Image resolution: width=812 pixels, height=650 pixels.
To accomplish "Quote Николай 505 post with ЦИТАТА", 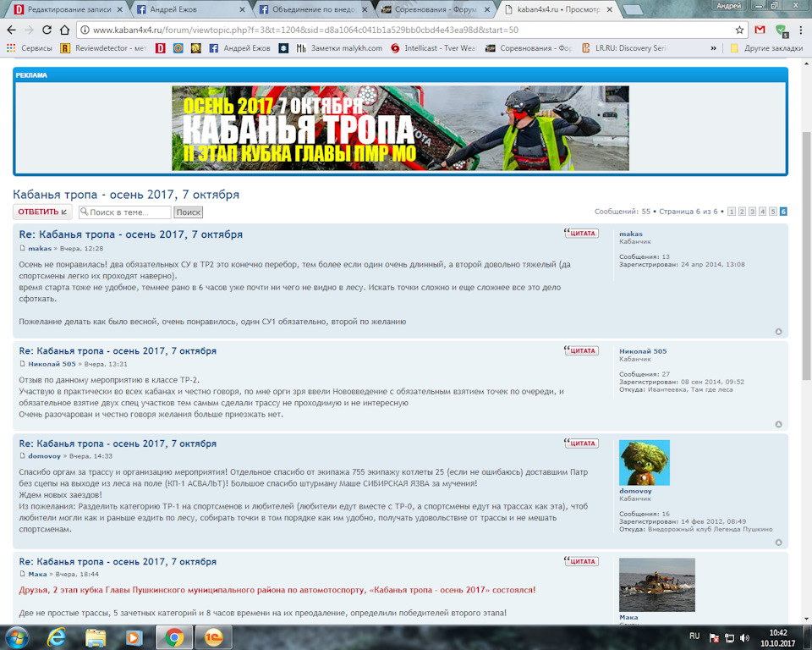I will pyautogui.click(x=581, y=350).
